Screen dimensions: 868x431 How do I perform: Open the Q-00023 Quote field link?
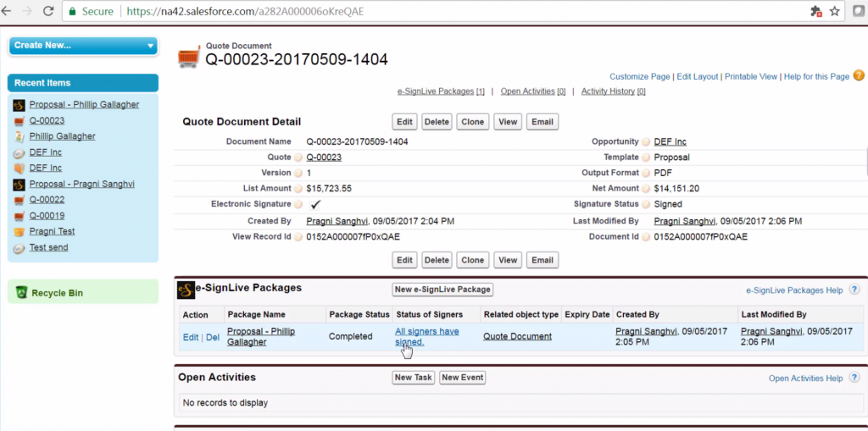pyautogui.click(x=324, y=157)
